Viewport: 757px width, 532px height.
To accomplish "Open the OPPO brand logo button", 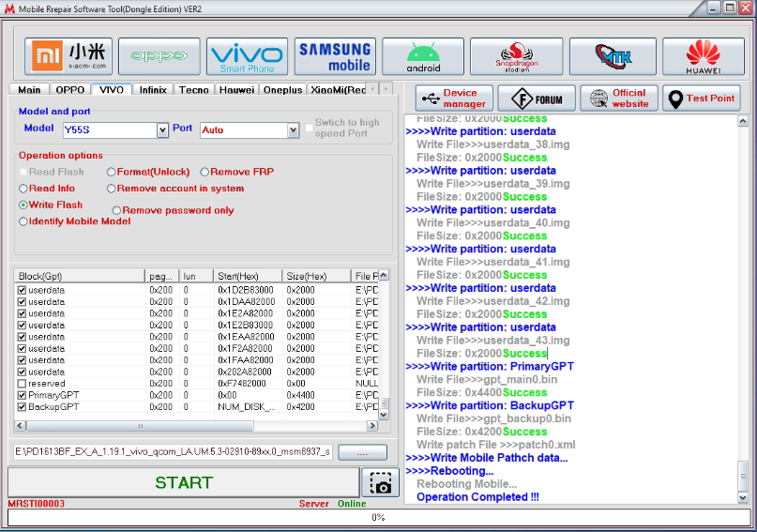I will 159,56.
